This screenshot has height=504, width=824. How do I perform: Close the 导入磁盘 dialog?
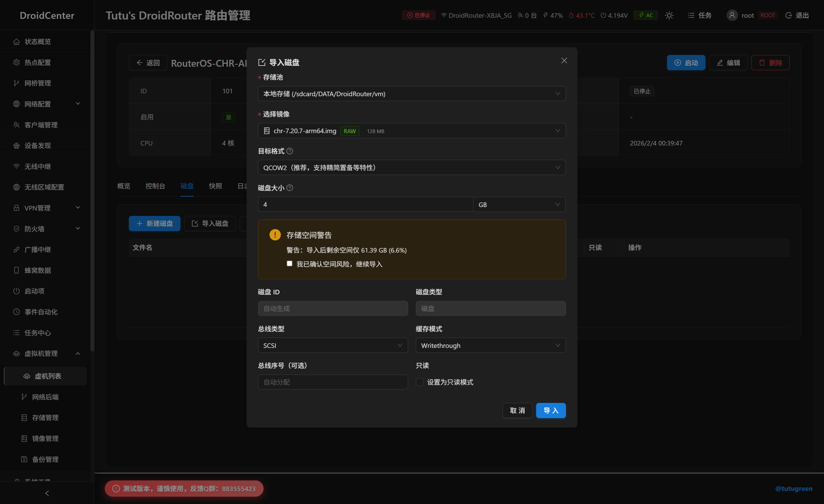click(x=564, y=60)
